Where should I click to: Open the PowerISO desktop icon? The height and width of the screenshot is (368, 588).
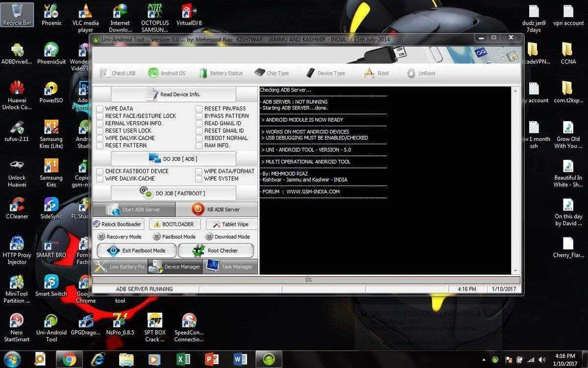[x=51, y=92]
